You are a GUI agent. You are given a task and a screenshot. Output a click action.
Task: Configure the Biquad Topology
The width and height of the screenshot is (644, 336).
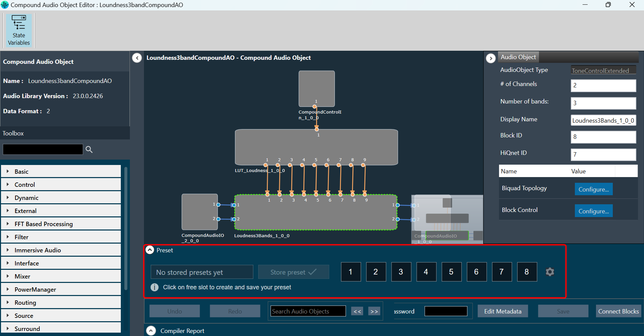[x=594, y=189]
